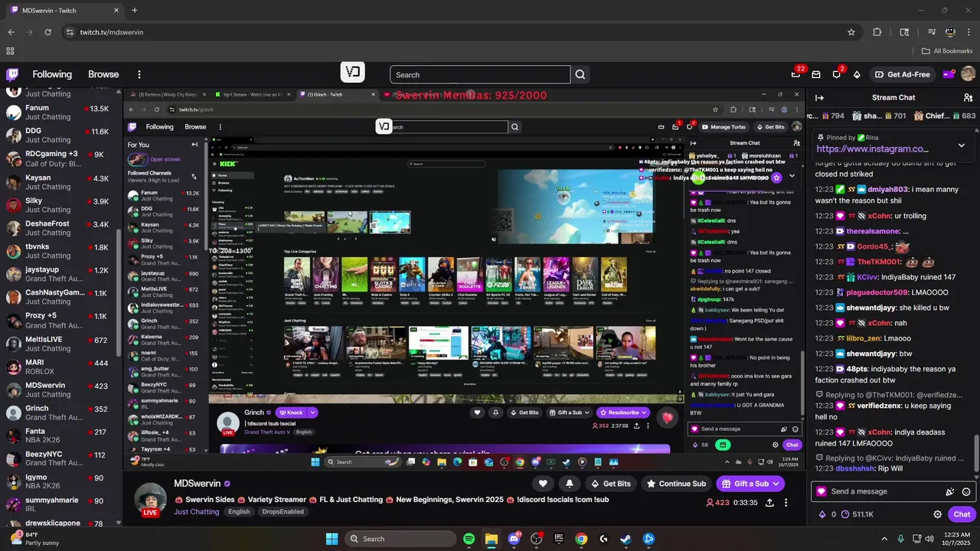Open the purple wallet icon in top bar
Viewport: 980px width, 551px height.
click(x=948, y=74)
